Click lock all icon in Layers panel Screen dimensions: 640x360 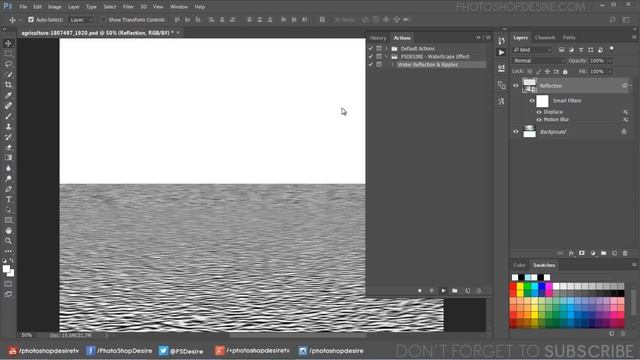tap(565, 71)
